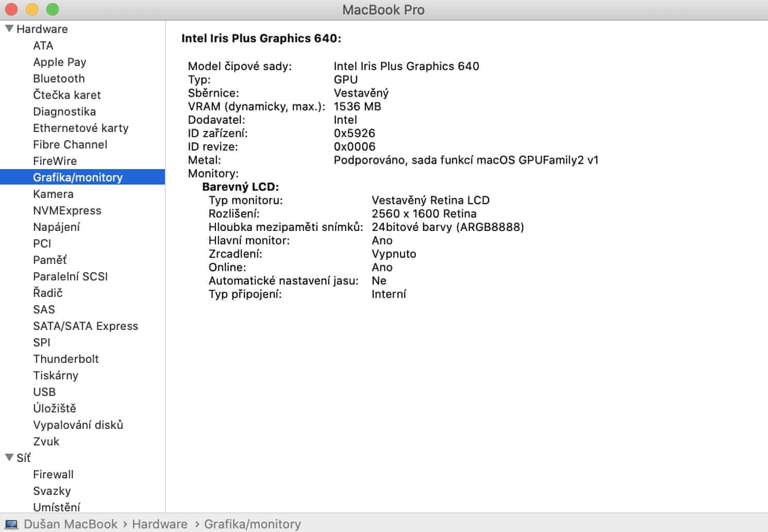The image size is (768, 532).
Task: Click the MacBook Pro window title
Action: click(383, 10)
